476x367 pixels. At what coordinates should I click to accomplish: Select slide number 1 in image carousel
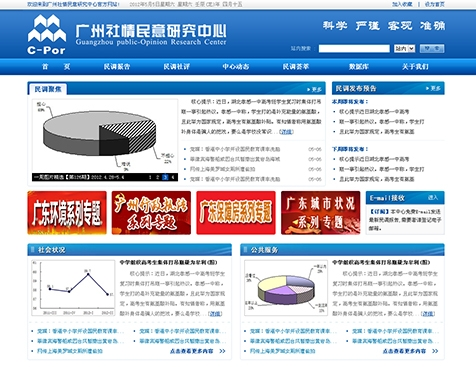click(150, 177)
